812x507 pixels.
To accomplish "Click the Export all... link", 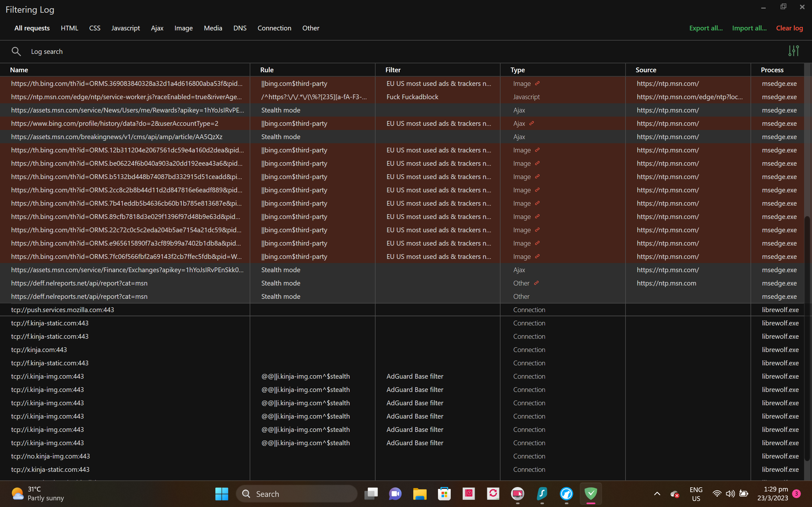I will 706,28.
